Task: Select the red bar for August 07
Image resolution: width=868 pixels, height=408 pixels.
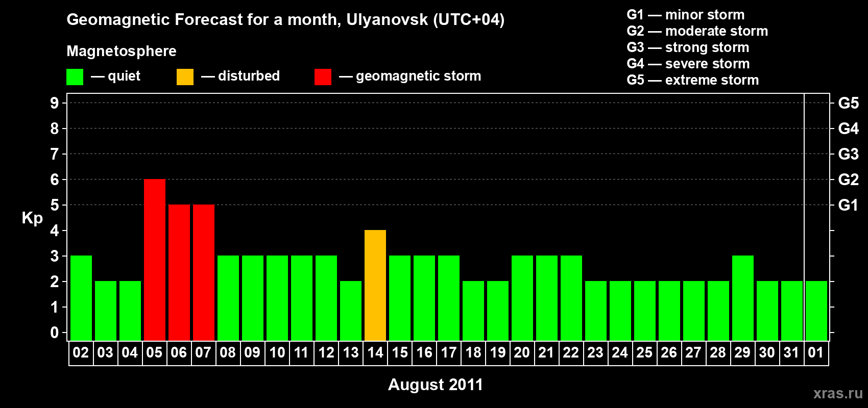Action: pyautogui.click(x=204, y=272)
